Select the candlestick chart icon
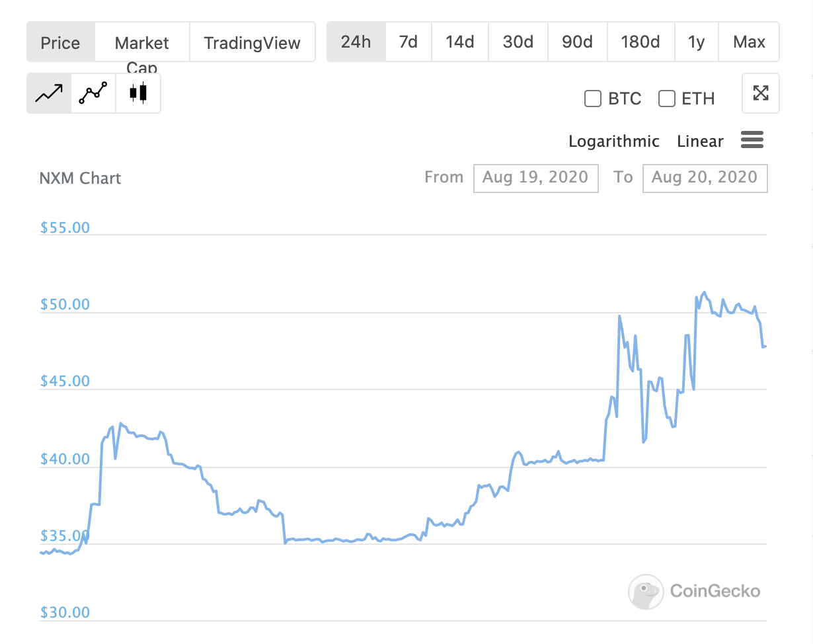Viewport: 813px width, 644px height. [138, 93]
